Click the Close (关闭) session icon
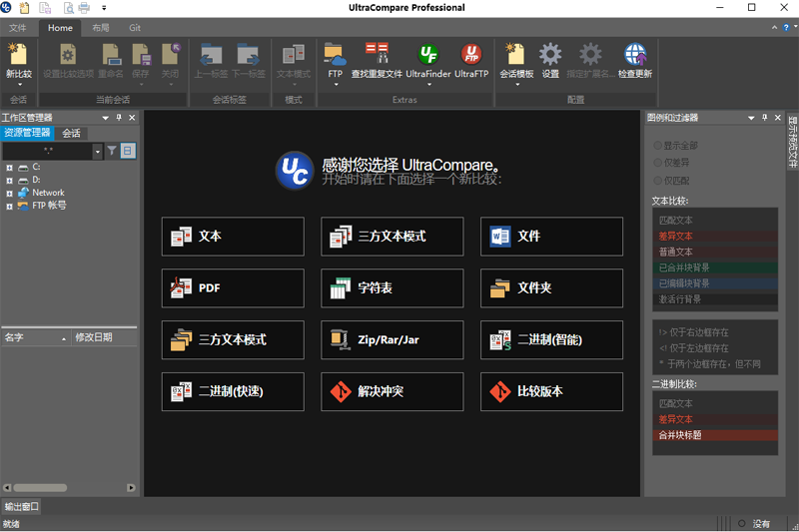 (170, 55)
